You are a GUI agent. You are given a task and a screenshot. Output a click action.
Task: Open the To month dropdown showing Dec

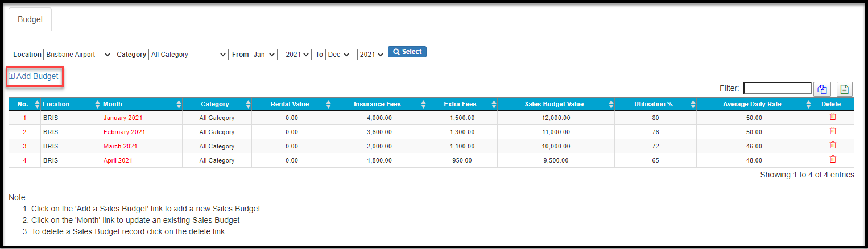(338, 55)
